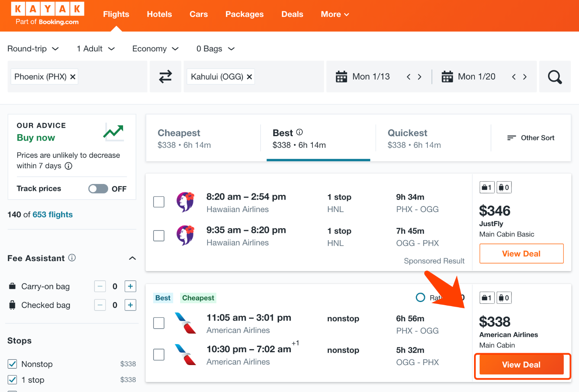
Task: Open the 0 Bags dropdown
Action: click(216, 49)
